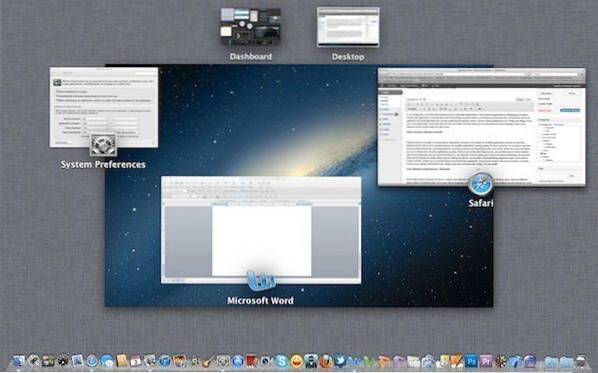Screen dimensions: 598x373
Task: Open the Twitter bird icon in the Dock
Action: 340,360
